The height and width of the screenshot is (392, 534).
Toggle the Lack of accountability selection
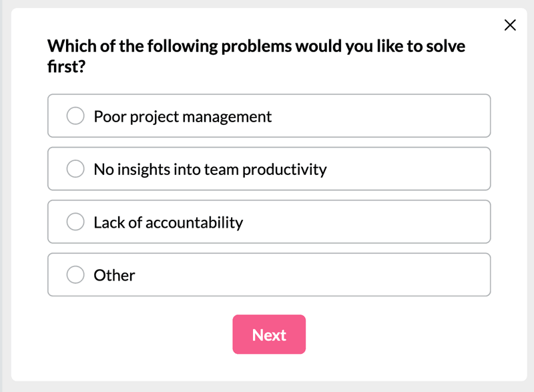(x=75, y=222)
